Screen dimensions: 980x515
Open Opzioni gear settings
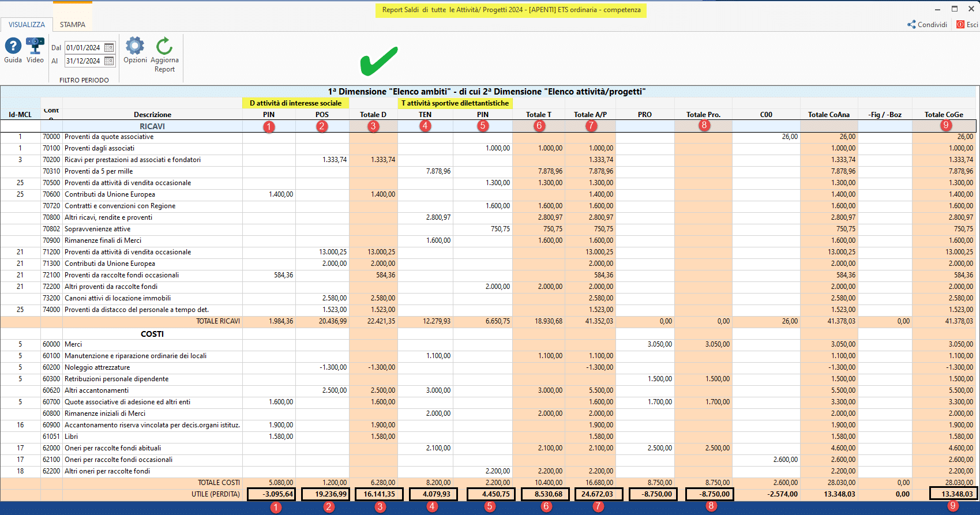tap(135, 46)
